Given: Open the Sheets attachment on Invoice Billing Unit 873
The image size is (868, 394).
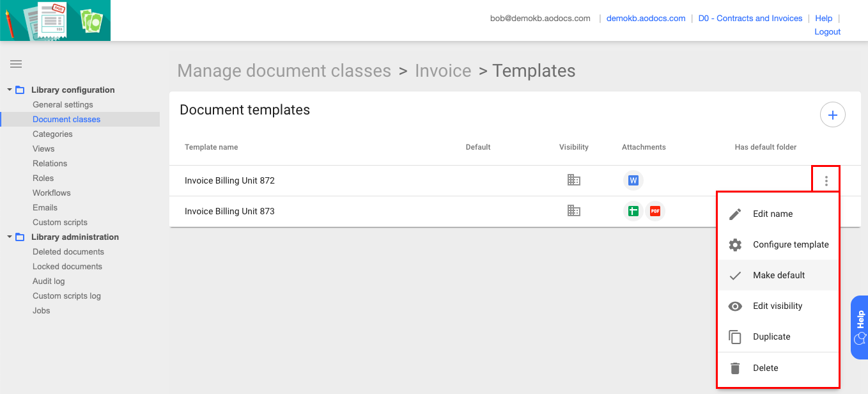Looking at the screenshot, I should [x=633, y=210].
